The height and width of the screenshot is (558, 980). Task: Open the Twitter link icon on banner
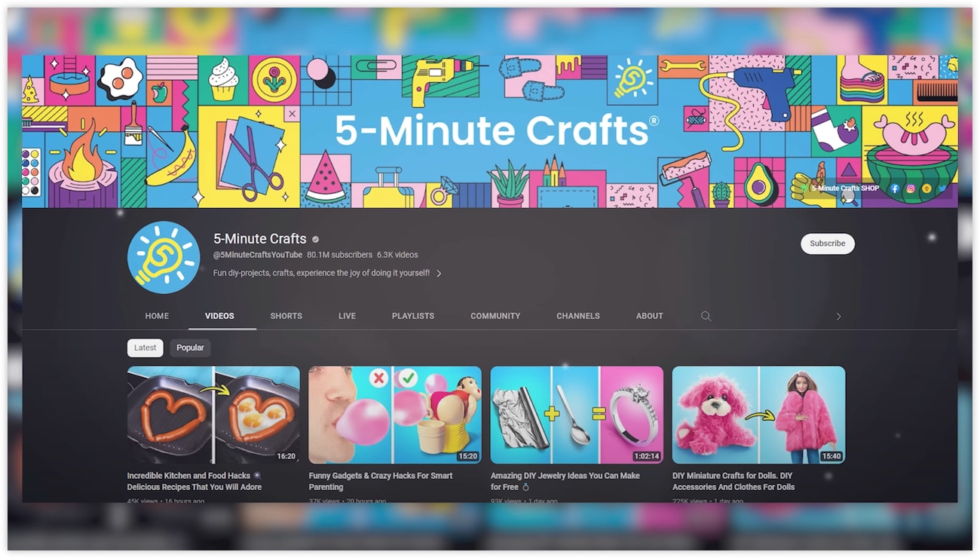942,189
